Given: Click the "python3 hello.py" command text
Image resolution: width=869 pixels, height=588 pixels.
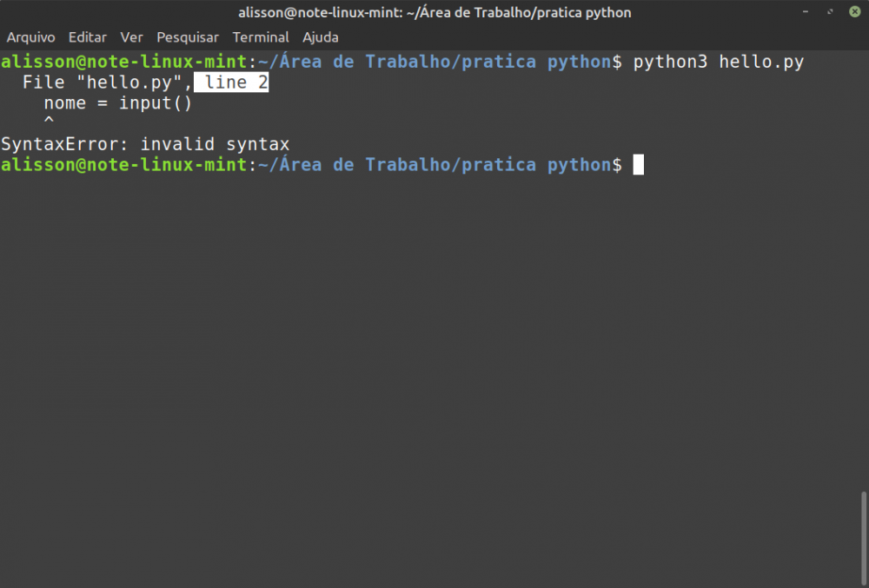Looking at the screenshot, I should tap(719, 62).
